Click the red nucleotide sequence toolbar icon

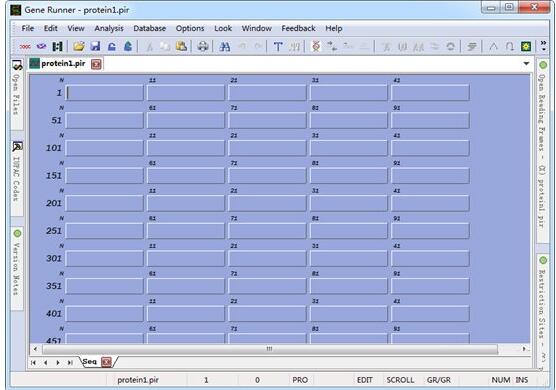click(25, 46)
